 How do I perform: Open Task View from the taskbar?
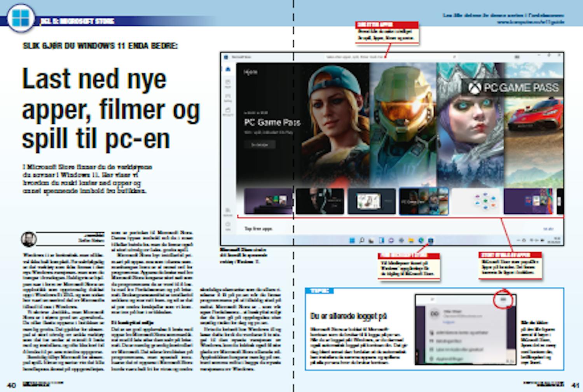[372, 240]
